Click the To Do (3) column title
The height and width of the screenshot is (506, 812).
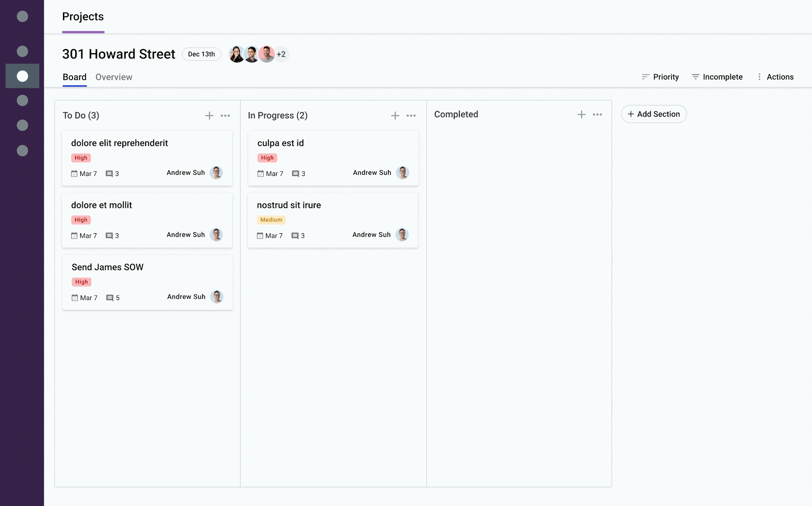[81, 116]
